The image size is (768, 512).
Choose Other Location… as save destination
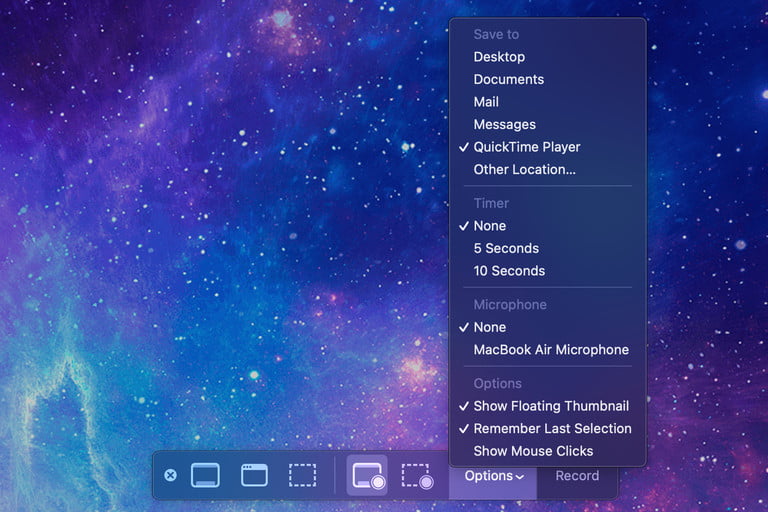click(x=524, y=169)
